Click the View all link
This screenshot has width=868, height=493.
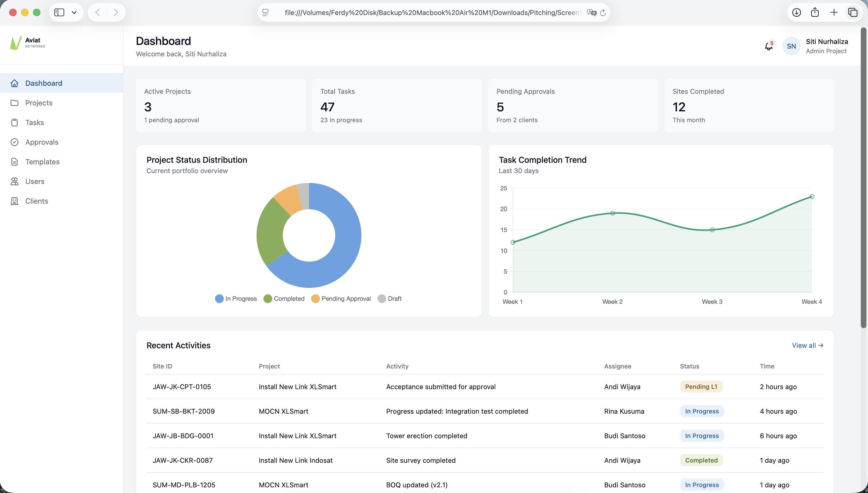807,345
